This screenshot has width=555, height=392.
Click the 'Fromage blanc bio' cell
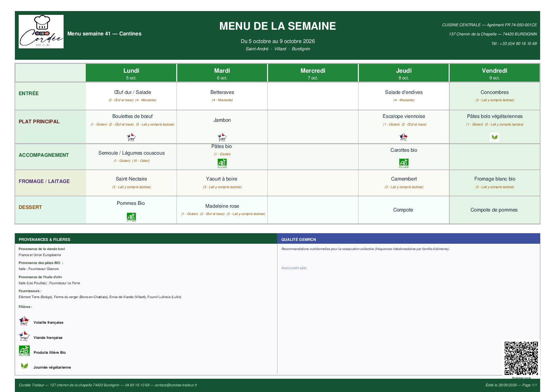495,183
